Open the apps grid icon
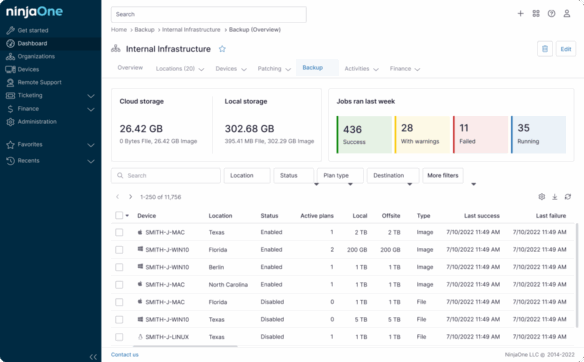584x362 pixels. point(536,14)
